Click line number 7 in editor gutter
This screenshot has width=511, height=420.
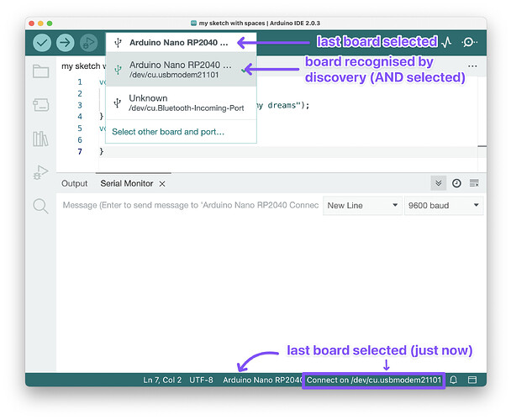(80, 151)
